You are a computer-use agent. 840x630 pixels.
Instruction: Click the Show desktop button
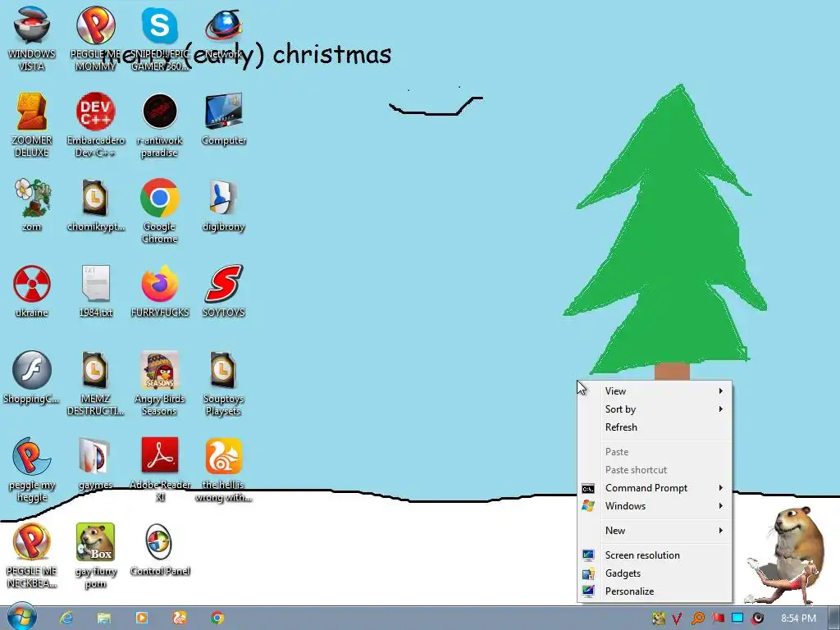click(x=833, y=619)
